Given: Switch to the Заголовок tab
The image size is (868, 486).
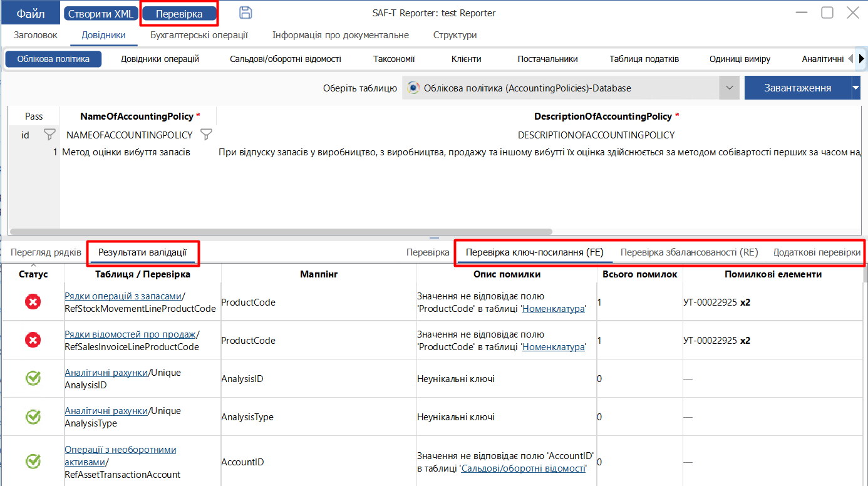Looking at the screenshot, I should pos(34,35).
